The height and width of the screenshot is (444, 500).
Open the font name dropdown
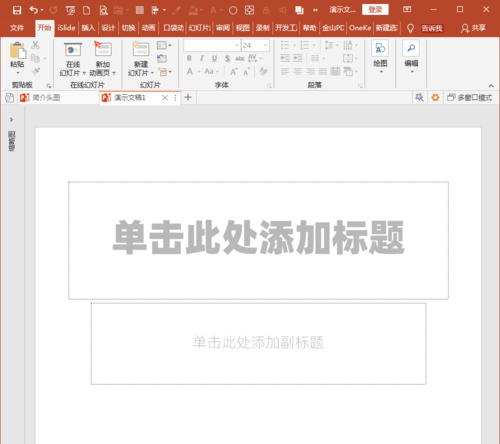pos(237,45)
